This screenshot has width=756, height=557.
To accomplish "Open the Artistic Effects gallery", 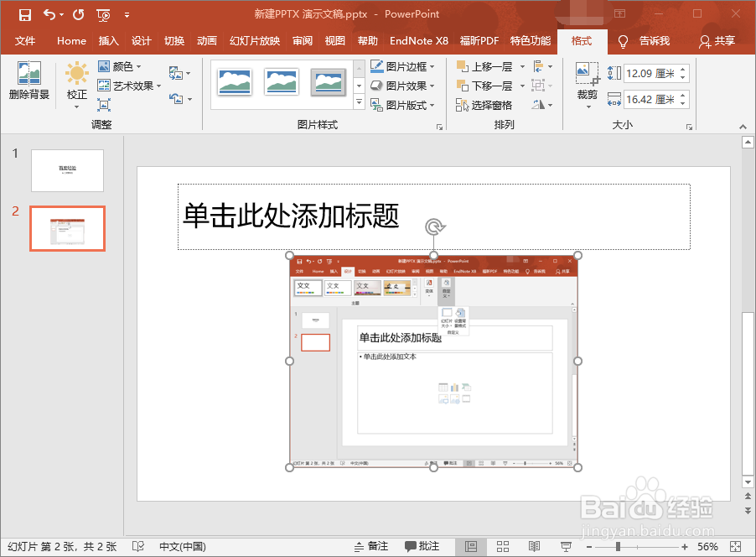I will tap(127, 85).
